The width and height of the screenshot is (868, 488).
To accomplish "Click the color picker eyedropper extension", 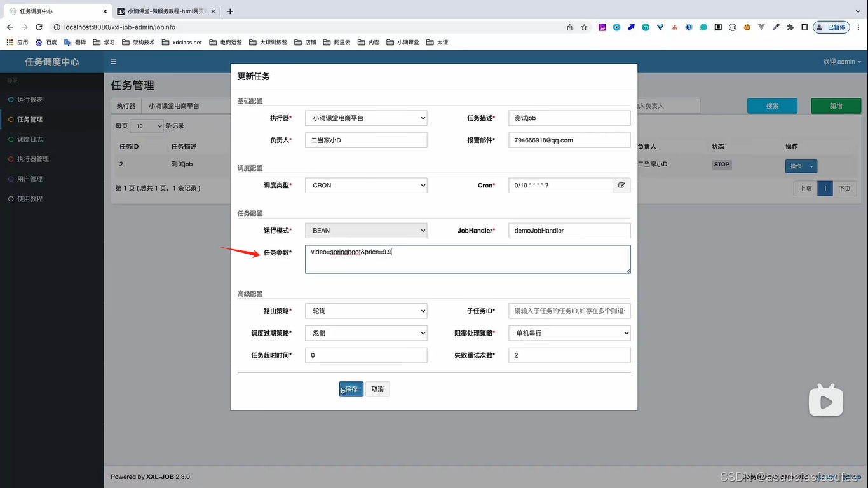I will tap(776, 27).
